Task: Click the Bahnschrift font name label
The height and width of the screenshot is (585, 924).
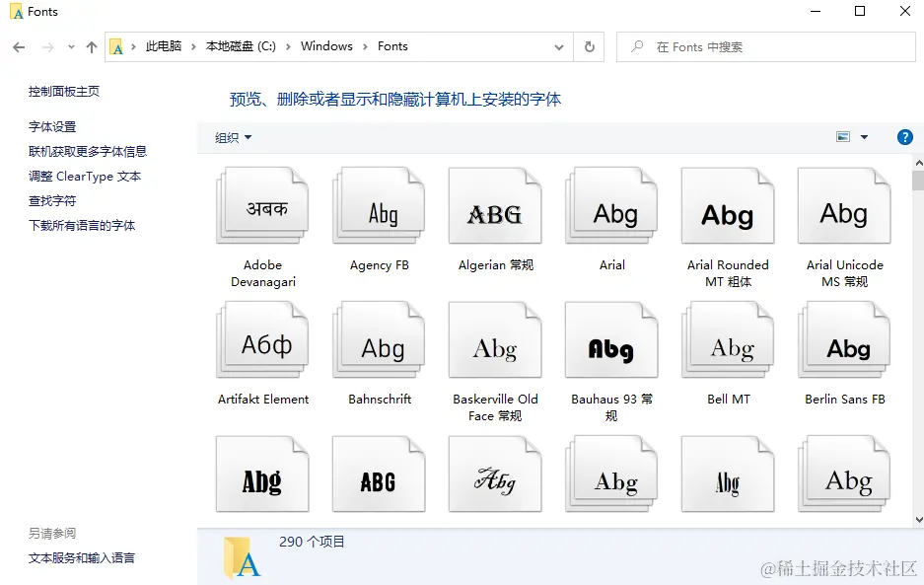Action: pyautogui.click(x=380, y=400)
